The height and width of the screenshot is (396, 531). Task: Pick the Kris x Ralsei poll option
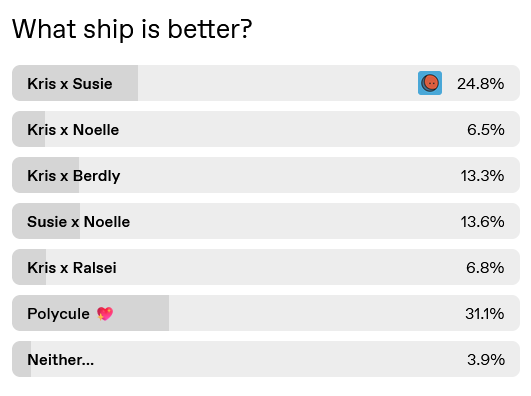point(266,267)
